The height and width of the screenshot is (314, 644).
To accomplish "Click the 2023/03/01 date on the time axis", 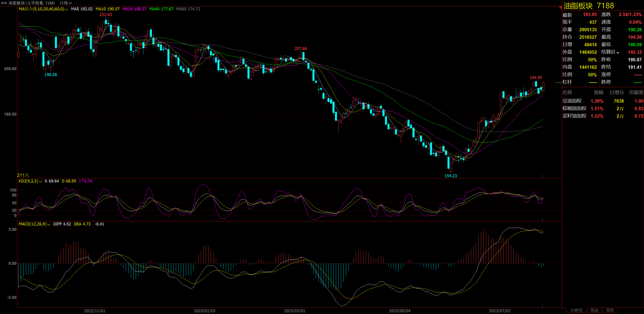I will pyautogui.click(x=295, y=311).
